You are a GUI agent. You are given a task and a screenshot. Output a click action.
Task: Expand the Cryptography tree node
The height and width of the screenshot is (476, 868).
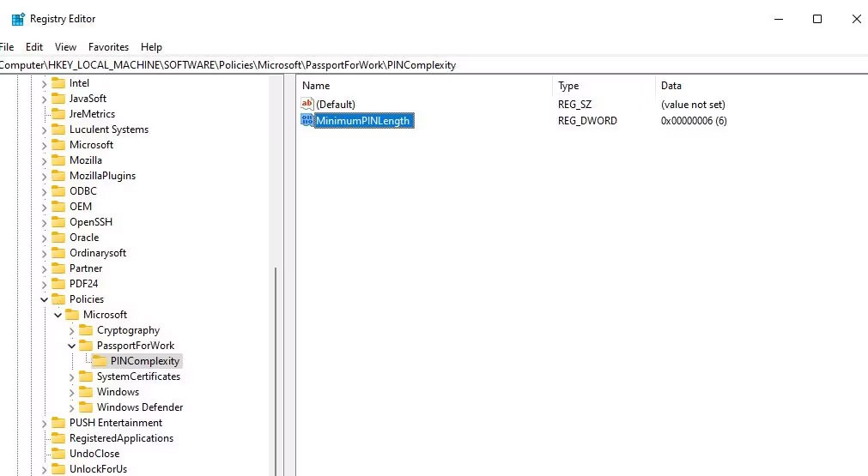(72, 330)
